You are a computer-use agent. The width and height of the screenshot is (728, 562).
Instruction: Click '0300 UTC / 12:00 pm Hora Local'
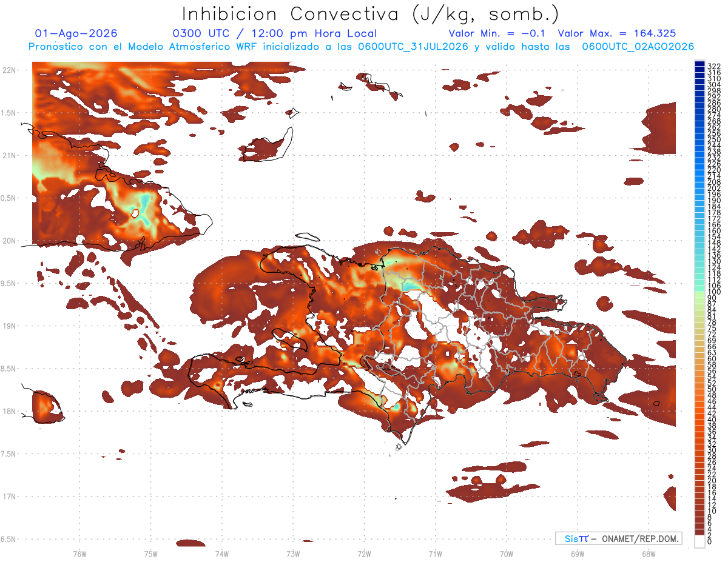275,34
